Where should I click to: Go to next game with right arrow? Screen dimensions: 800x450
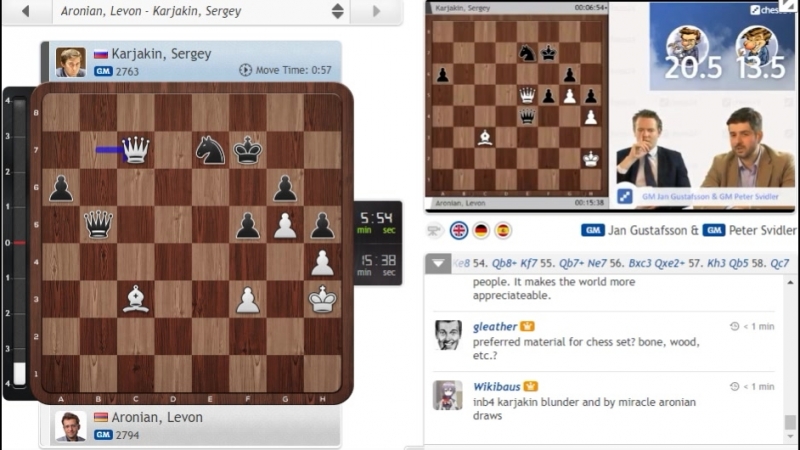[x=377, y=11]
